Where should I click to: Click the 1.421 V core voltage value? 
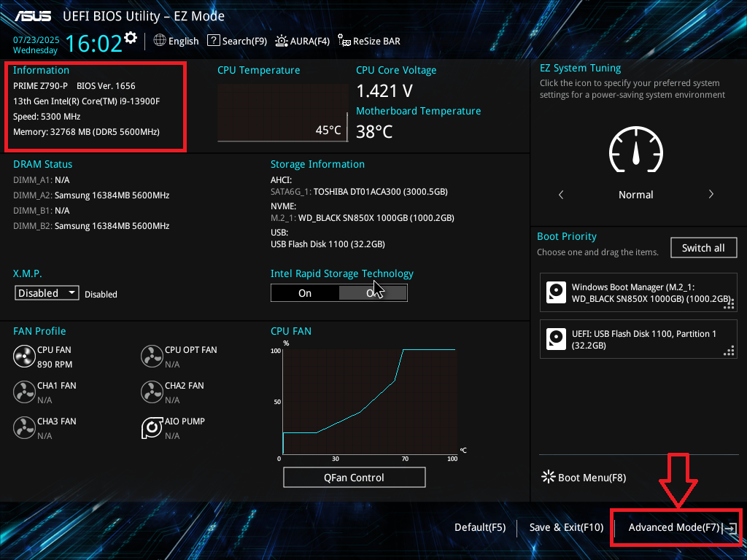384,90
